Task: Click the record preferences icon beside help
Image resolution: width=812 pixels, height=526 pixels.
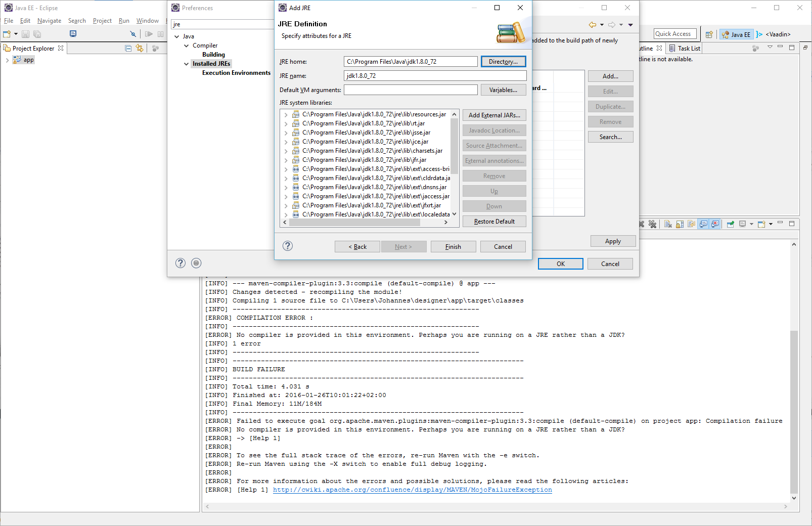Action: pyautogui.click(x=197, y=263)
